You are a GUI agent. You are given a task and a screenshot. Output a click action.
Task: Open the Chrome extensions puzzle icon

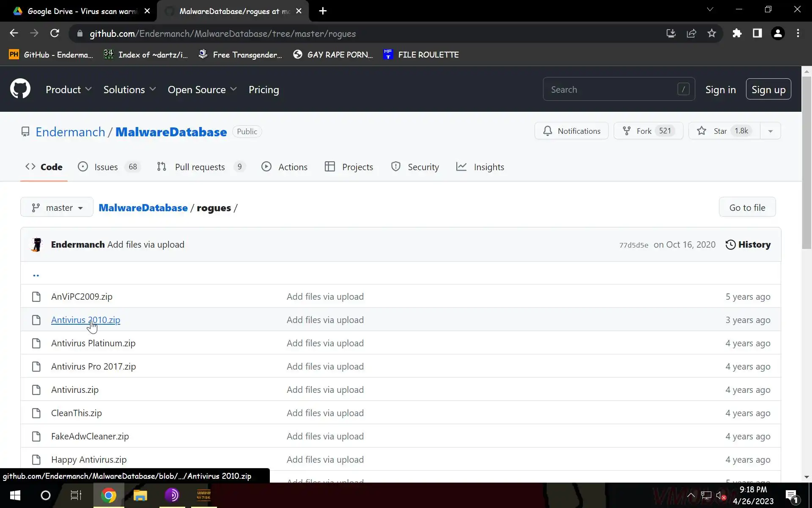pos(737,33)
